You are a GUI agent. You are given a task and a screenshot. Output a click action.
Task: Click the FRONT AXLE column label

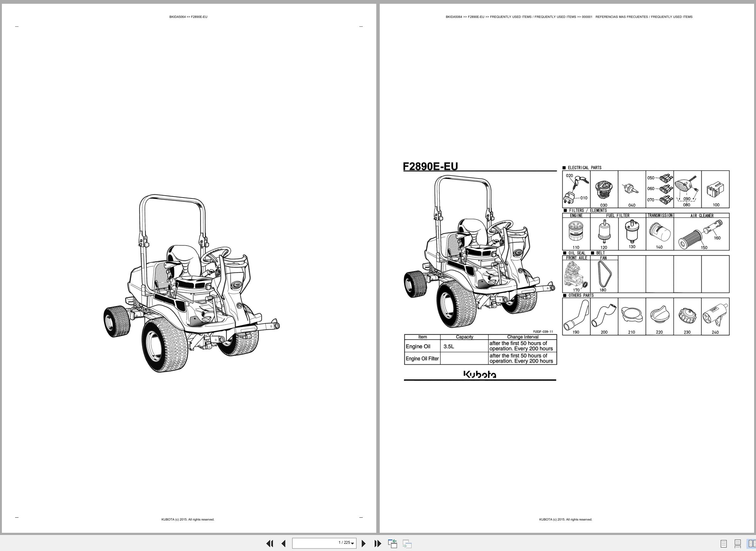point(577,258)
